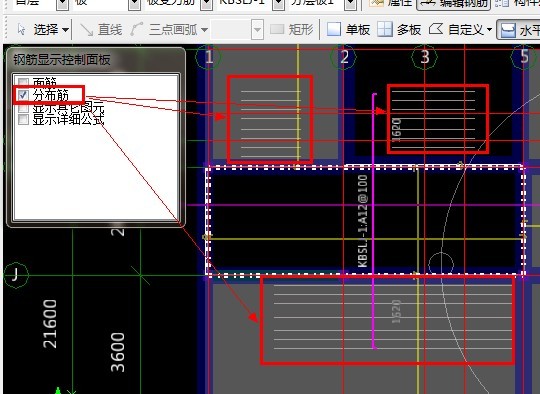Uncheck the 分布筋 checkbox

click(23, 95)
